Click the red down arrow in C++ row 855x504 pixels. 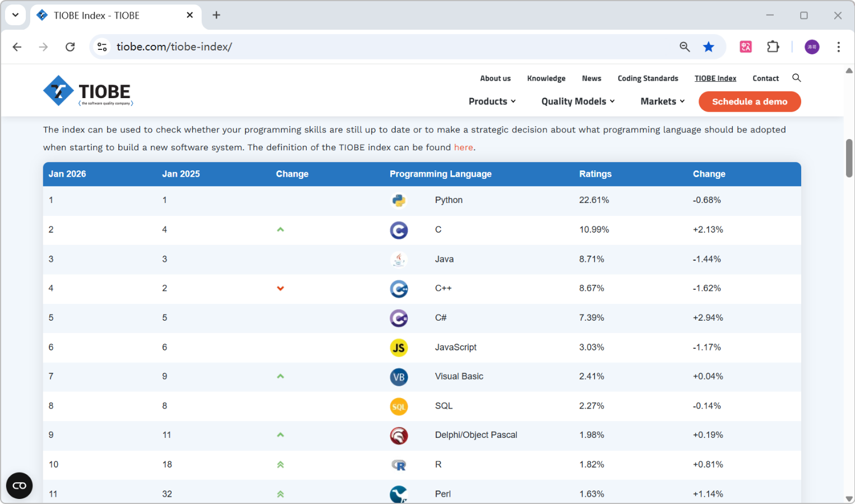pyautogui.click(x=280, y=288)
